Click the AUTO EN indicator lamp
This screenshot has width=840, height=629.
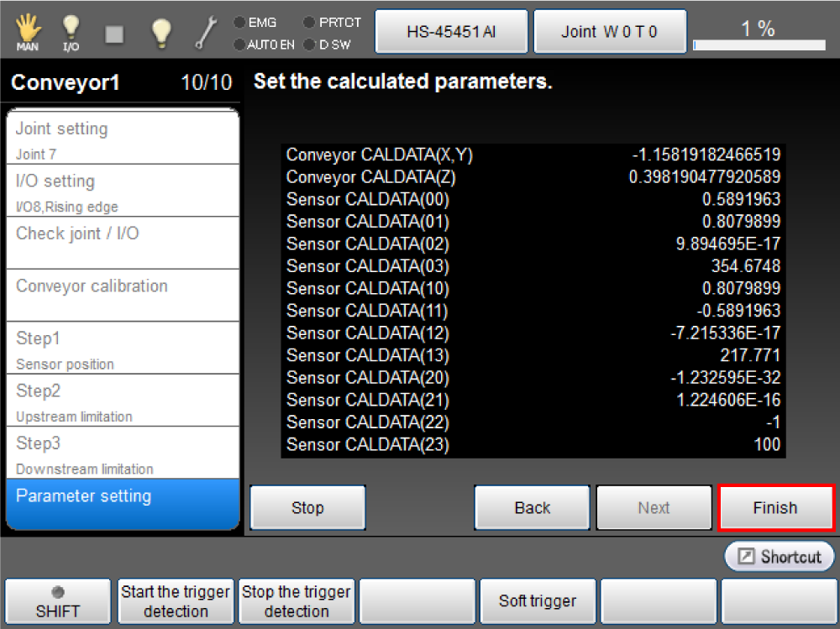coord(239,44)
